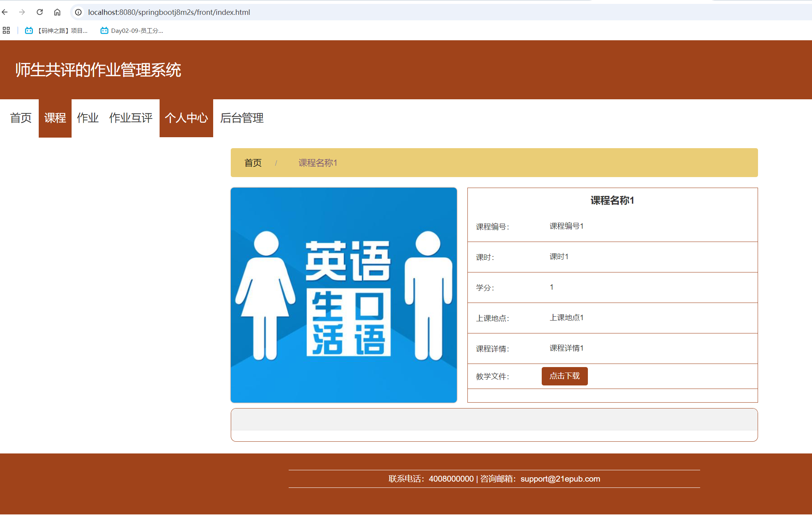The height and width of the screenshot is (516, 812).
Task: Open the apps grid icon on bookmarks bar
Action: click(6, 30)
